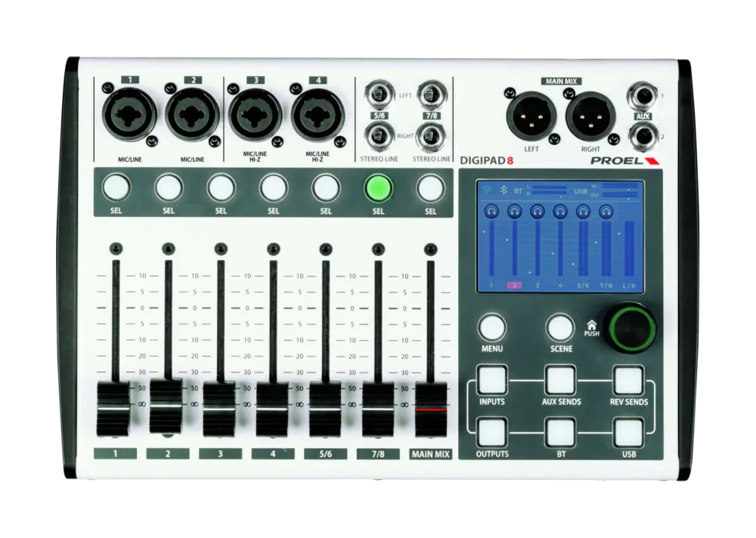The width and height of the screenshot is (756, 538).
Task: Click the 7/8 channel fader cap
Action: pyautogui.click(x=378, y=410)
